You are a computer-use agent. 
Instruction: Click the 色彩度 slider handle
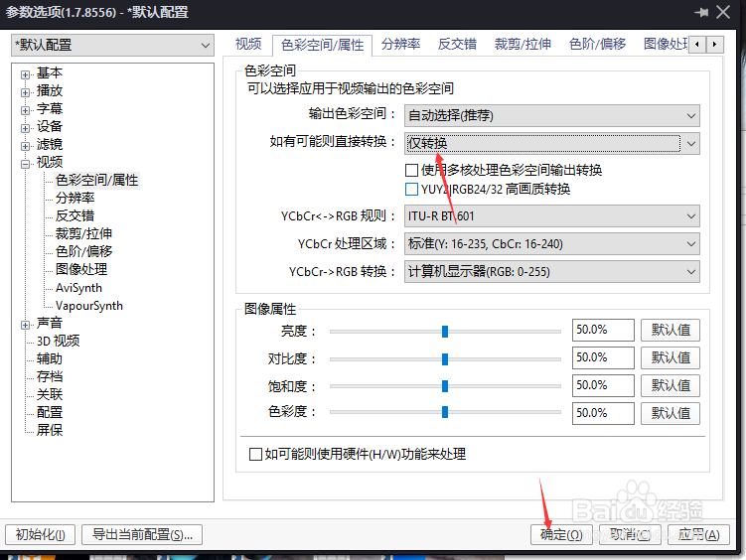click(445, 412)
